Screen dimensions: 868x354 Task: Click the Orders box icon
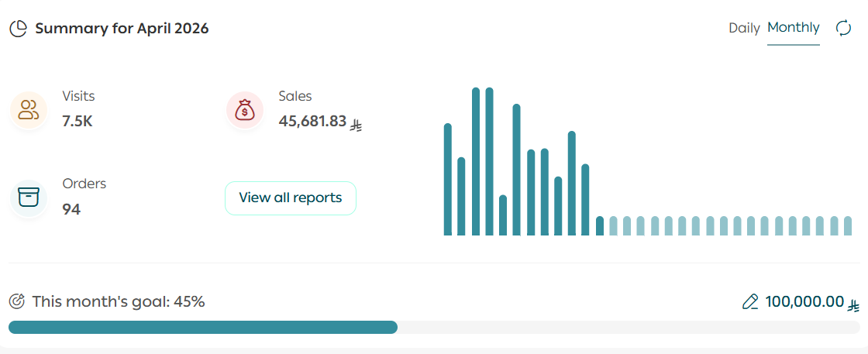coord(29,197)
